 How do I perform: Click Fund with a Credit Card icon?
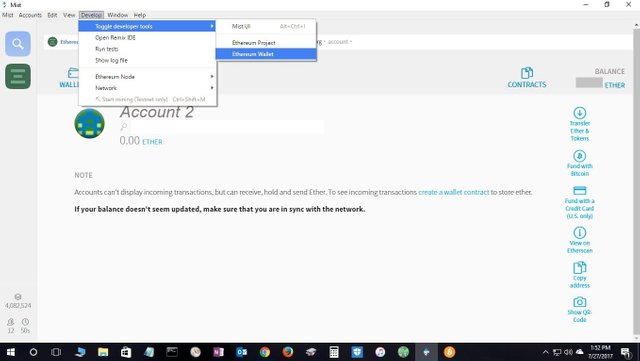(x=580, y=191)
